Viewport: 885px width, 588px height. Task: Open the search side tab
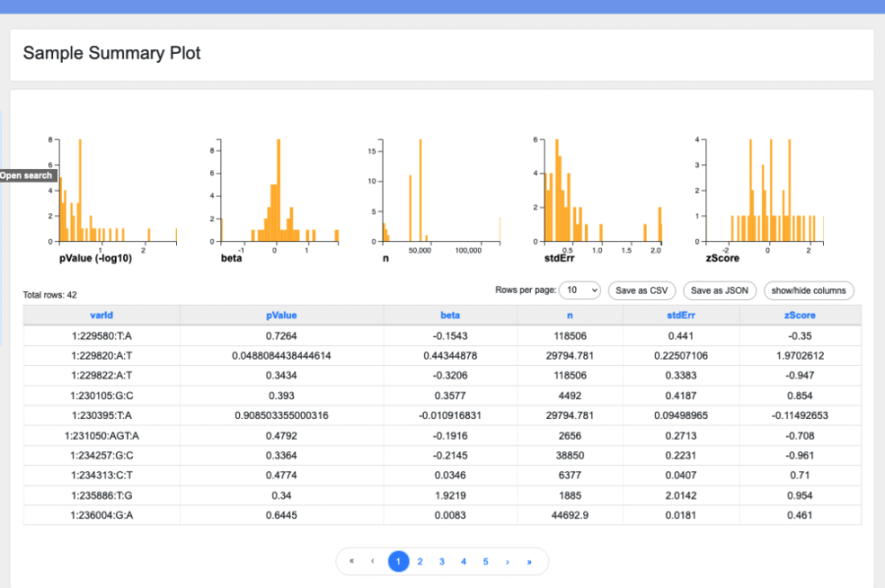pyautogui.click(x=28, y=175)
